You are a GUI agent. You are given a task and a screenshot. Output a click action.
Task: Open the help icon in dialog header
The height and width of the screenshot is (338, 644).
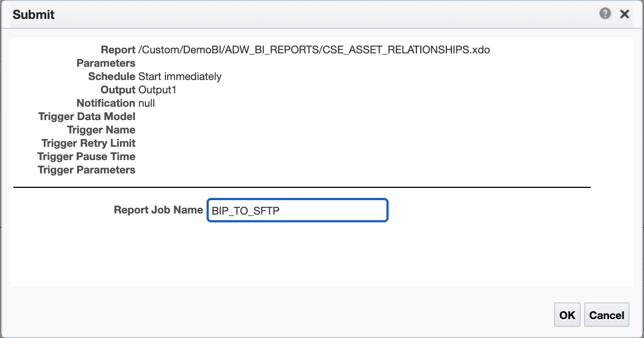pyautogui.click(x=605, y=14)
